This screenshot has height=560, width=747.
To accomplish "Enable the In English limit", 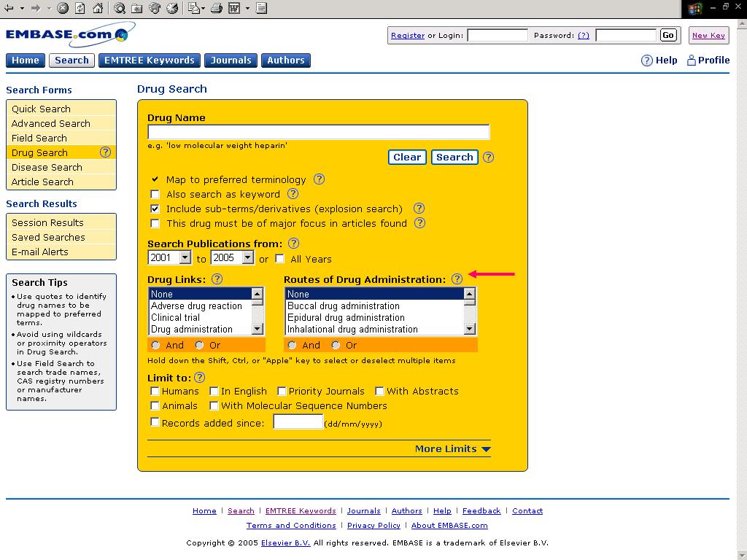I will pyautogui.click(x=214, y=391).
